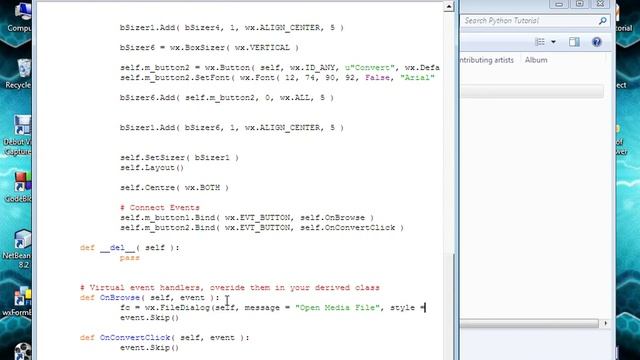640x360 pixels.
Task: Expand the view options dropdown arrow
Action: pyautogui.click(x=553, y=42)
